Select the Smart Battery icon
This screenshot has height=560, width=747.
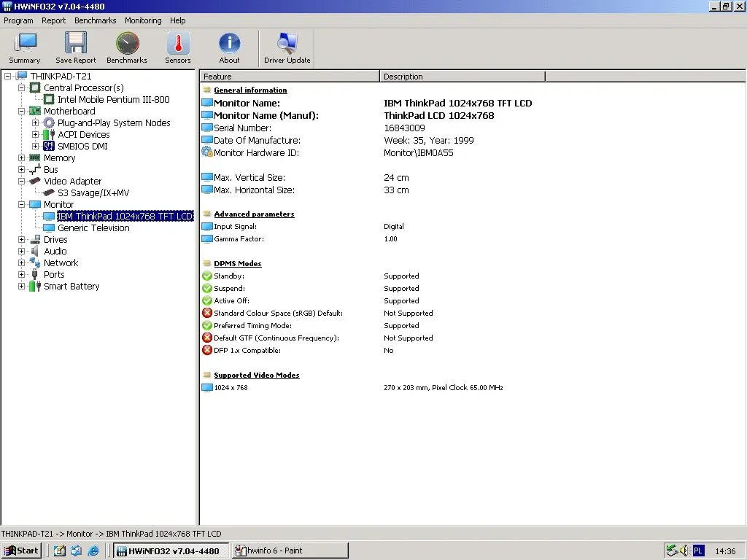click(35, 286)
